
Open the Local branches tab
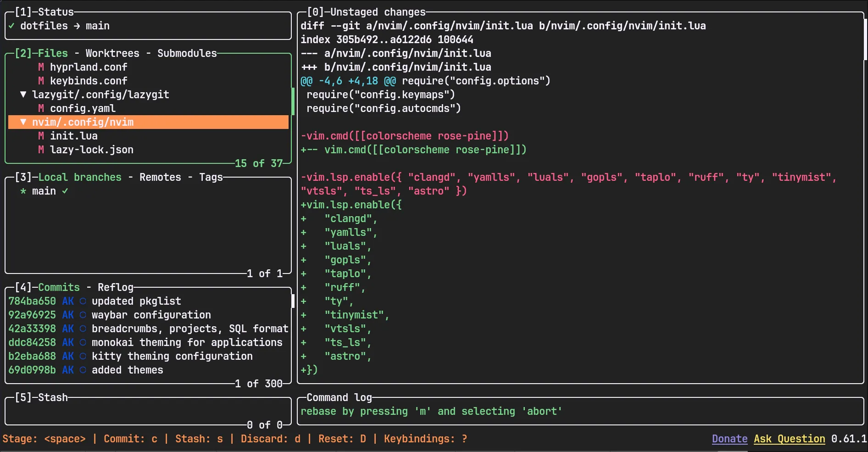(80, 177)
